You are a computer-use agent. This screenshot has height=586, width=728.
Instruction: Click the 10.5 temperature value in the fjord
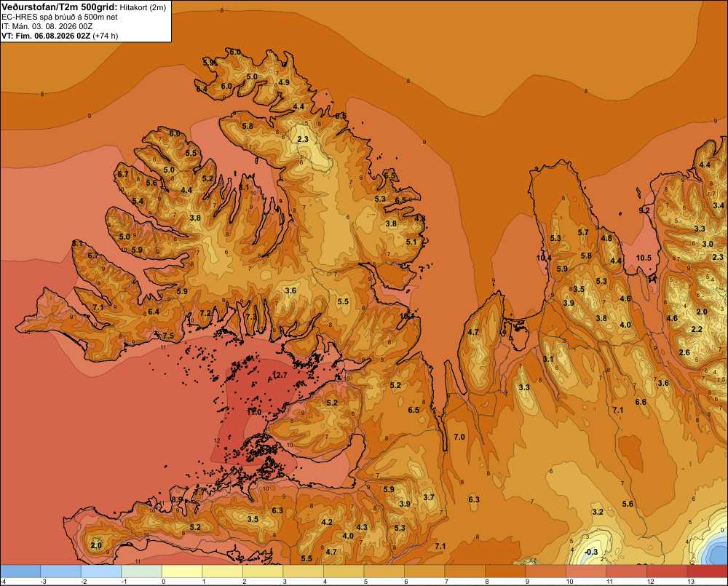[644, 258]
